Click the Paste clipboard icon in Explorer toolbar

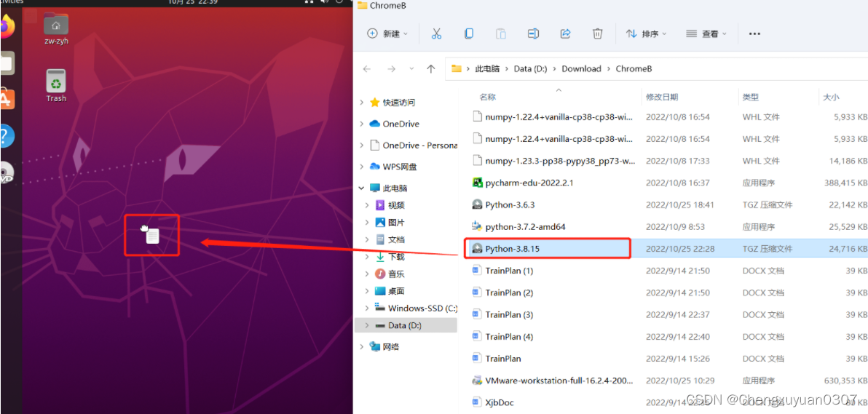click(501, 33)
